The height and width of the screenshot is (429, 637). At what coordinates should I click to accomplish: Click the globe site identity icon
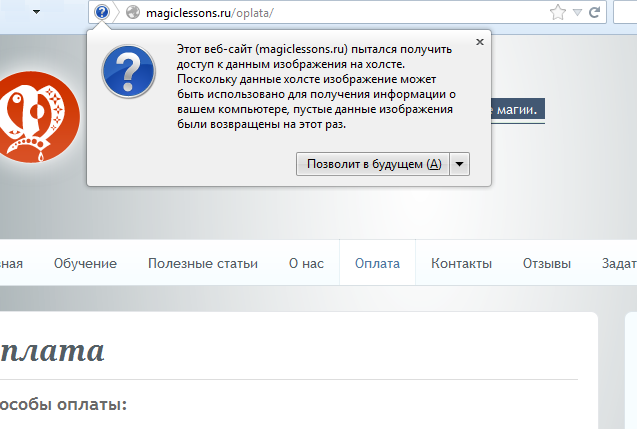pyautogui.click(x=132, y=13)
